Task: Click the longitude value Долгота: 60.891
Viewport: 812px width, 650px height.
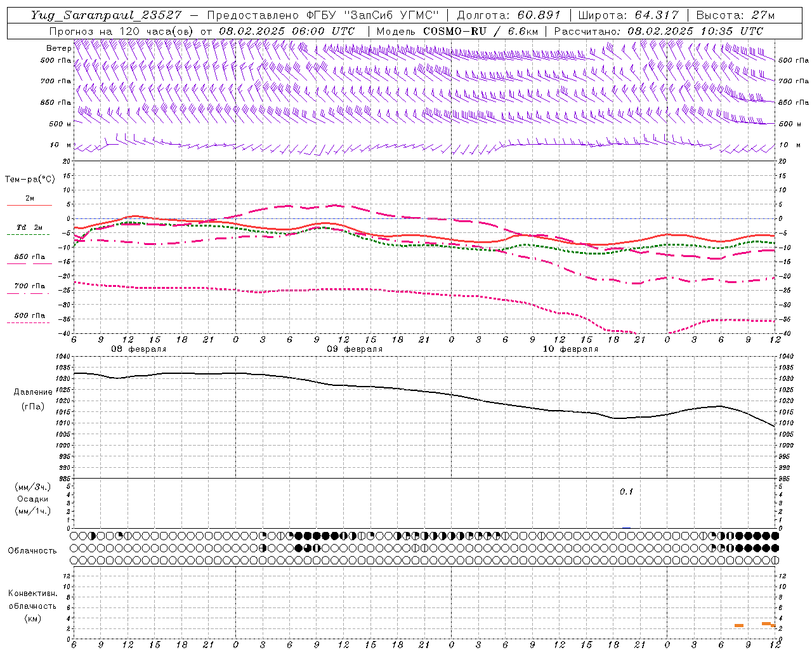Action: point(509,15)
